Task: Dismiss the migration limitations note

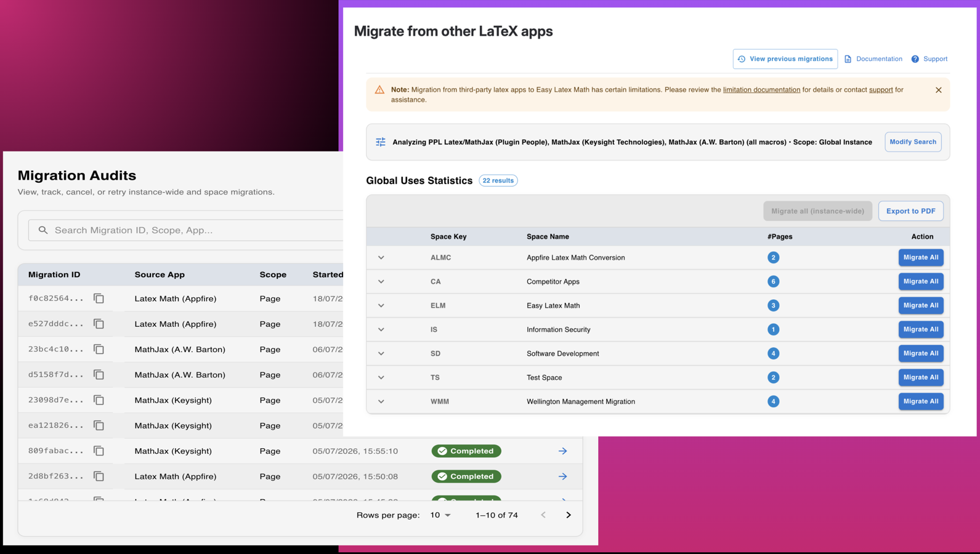Action: click(939, 90)
